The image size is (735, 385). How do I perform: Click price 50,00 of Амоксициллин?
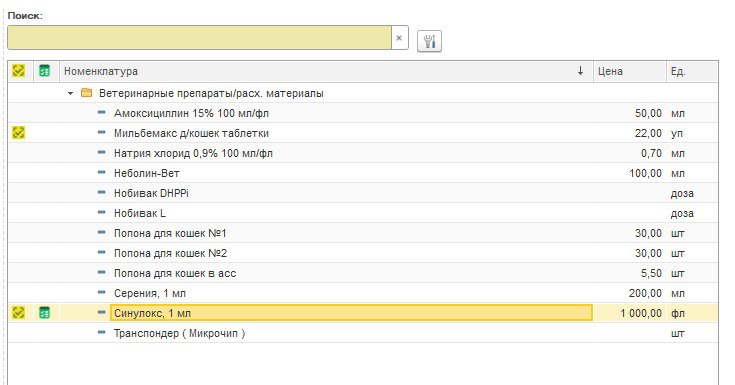(x=648, y=113)
